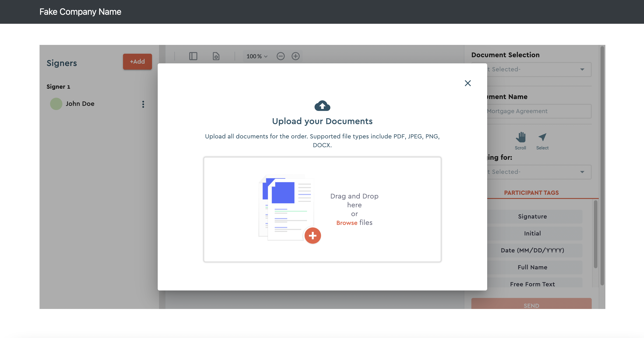Click the +Add button to add a signer
The image size is (644, 338).
click(x=137, y=62)
